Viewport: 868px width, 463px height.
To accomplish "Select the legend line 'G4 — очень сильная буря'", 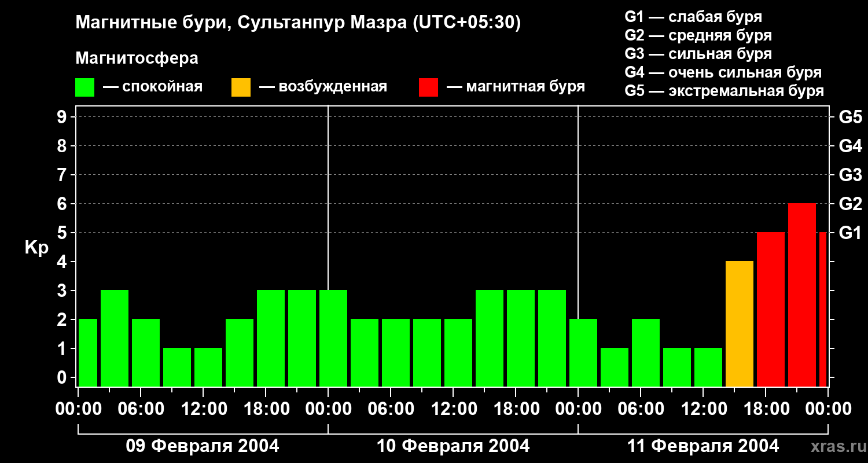I will click(723, 72).
